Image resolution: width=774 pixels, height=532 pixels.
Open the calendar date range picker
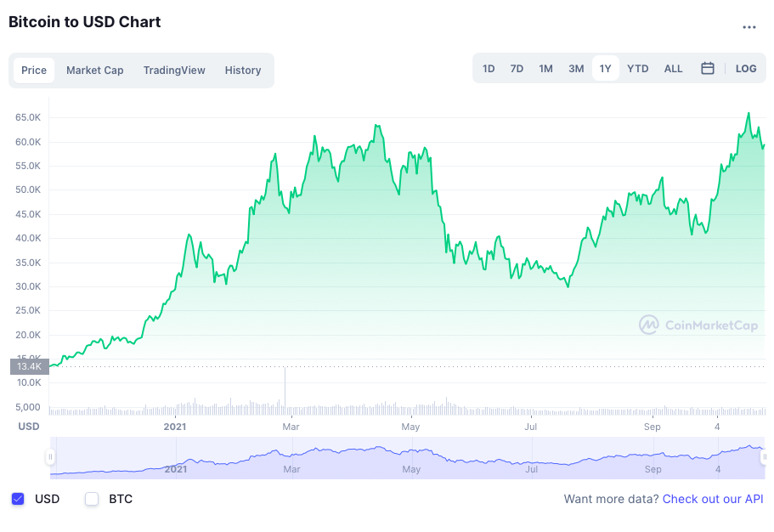(x=708, y=68)
